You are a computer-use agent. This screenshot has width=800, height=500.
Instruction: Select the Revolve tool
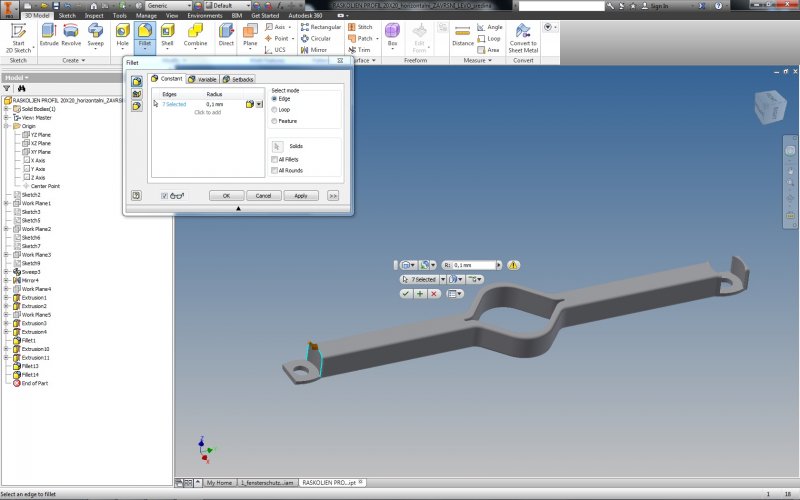[x=71, y=35]
